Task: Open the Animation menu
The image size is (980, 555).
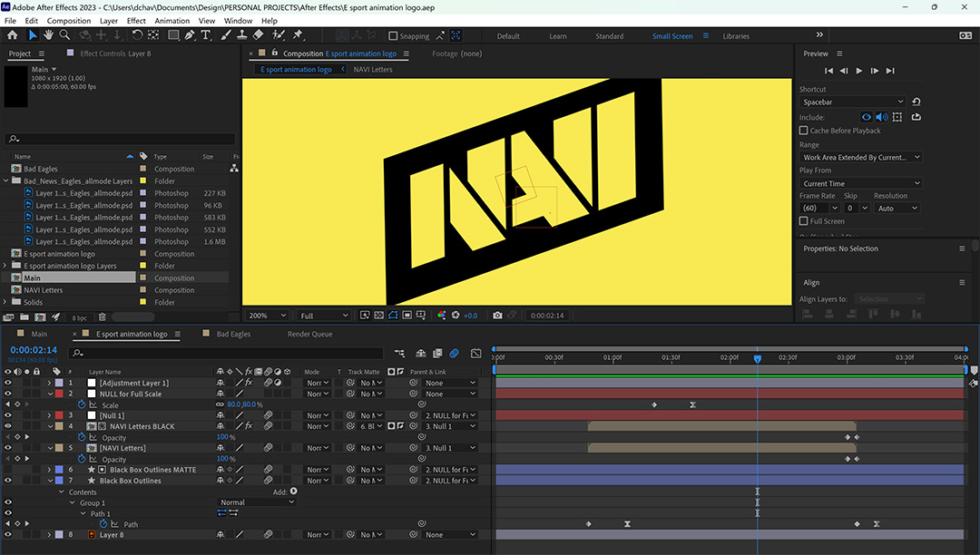Action: point(171,20)
